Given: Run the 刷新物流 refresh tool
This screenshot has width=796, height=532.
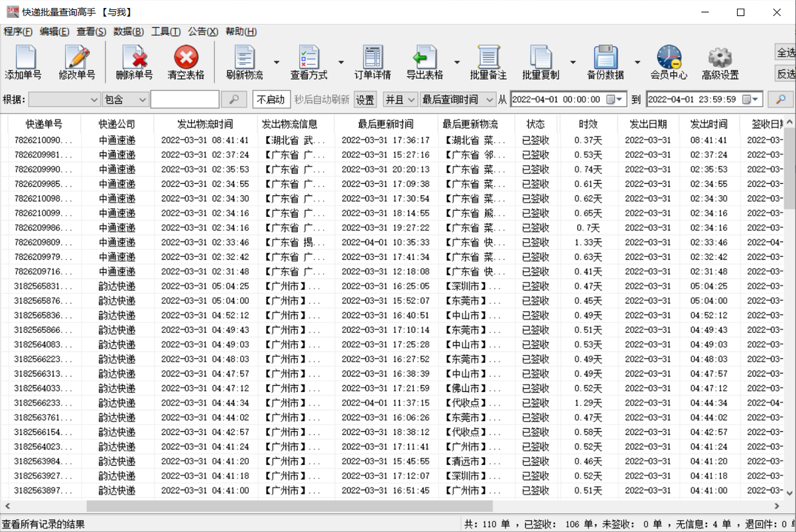Looking at the screenshot, I should point(245,62).
